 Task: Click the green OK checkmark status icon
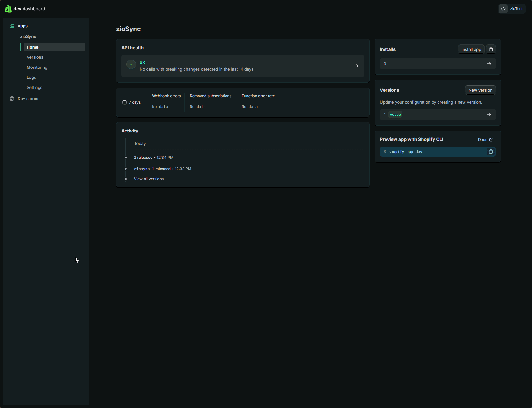(131, 64)
